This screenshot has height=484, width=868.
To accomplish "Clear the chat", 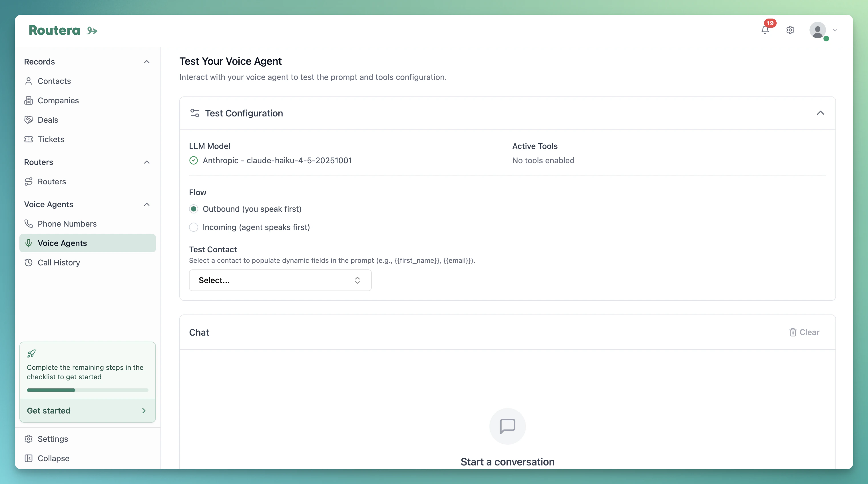I will (804, 332).
